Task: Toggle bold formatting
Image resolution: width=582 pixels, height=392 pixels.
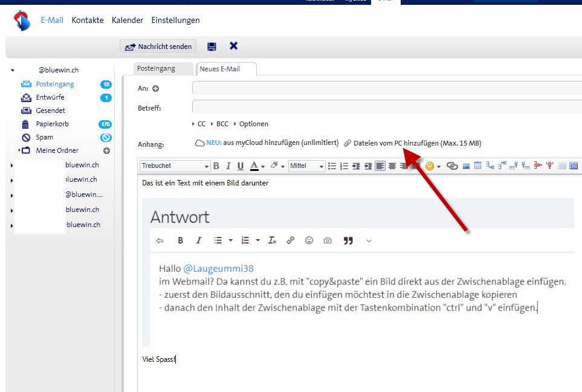Action: (x=216, y=166)
